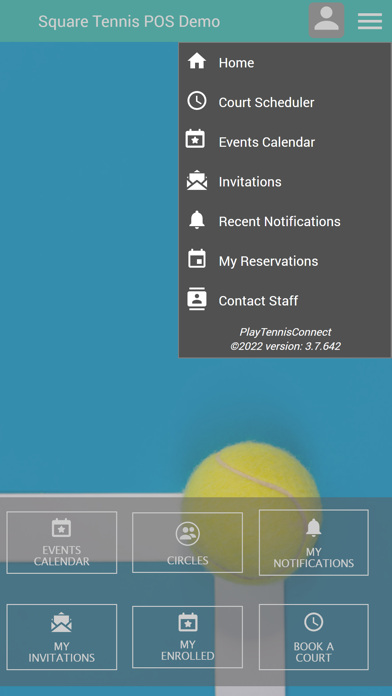Close the hamburger menu icon

point(370,21)
